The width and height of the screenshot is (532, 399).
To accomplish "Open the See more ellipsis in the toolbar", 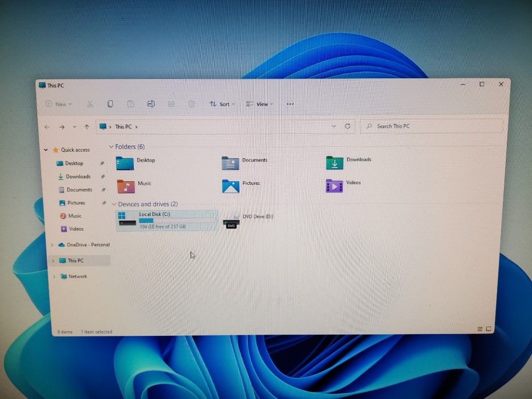I will [290, 104].
